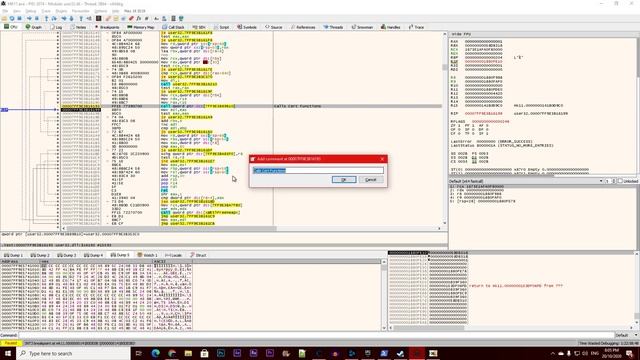The image size is (640, 360).
Task: Open File Explorer from the taskbar
Action: tap(188, 353)
